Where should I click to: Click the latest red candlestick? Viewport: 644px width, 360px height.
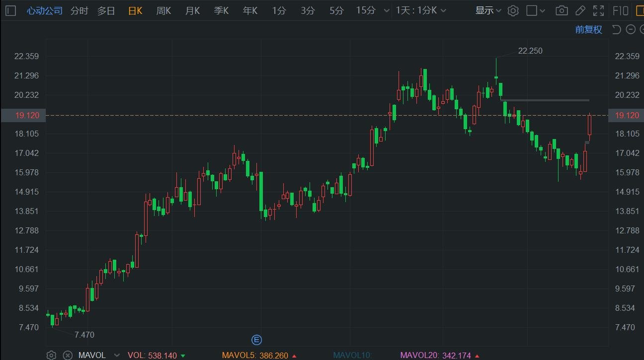(x=590, y=125)
